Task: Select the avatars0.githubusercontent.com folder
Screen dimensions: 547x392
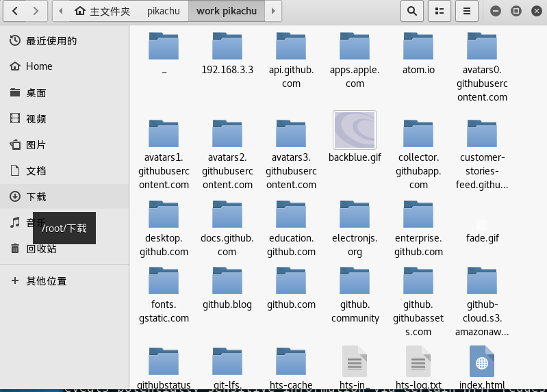Action: point(482,66)
